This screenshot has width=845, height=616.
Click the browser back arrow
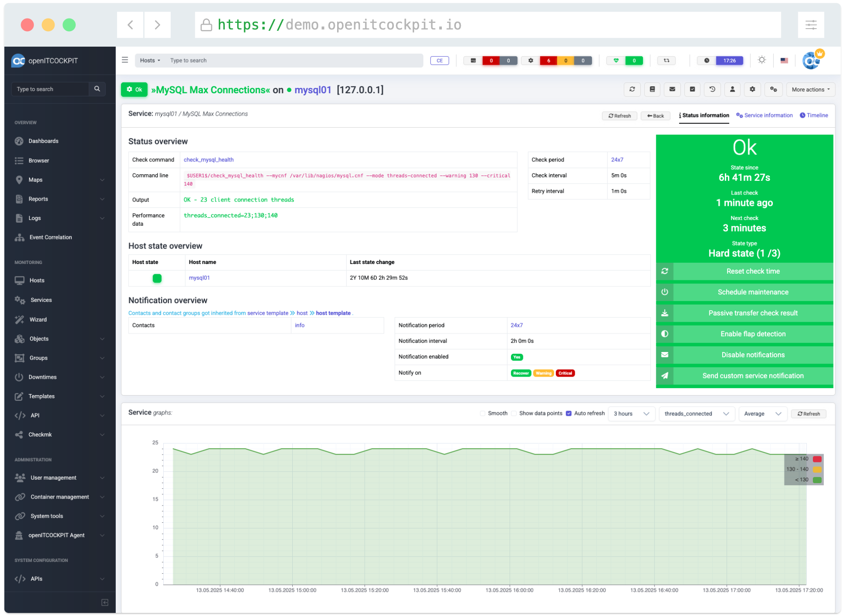coord(130,25)
